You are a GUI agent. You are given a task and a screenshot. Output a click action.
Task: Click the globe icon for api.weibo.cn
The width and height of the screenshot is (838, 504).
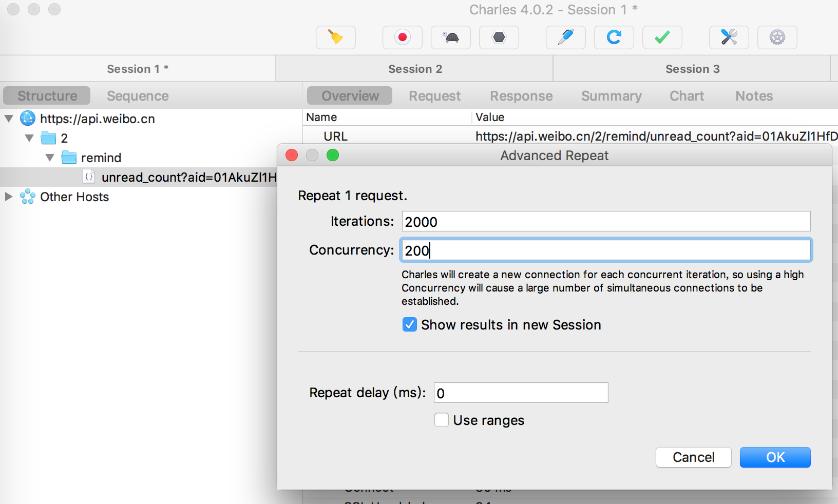pos(28,119)
